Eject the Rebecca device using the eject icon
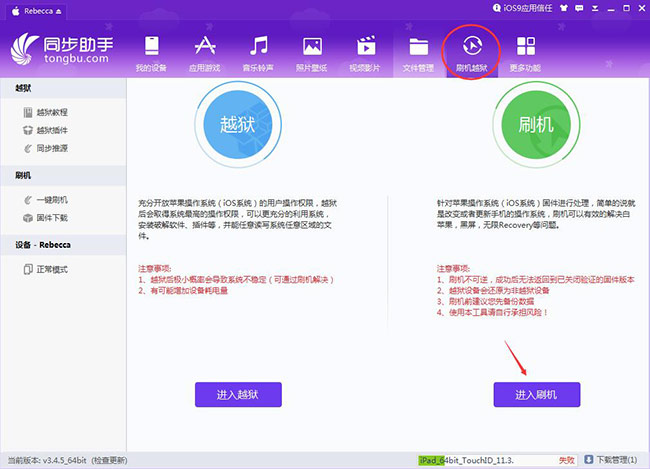 pos(58,12)
